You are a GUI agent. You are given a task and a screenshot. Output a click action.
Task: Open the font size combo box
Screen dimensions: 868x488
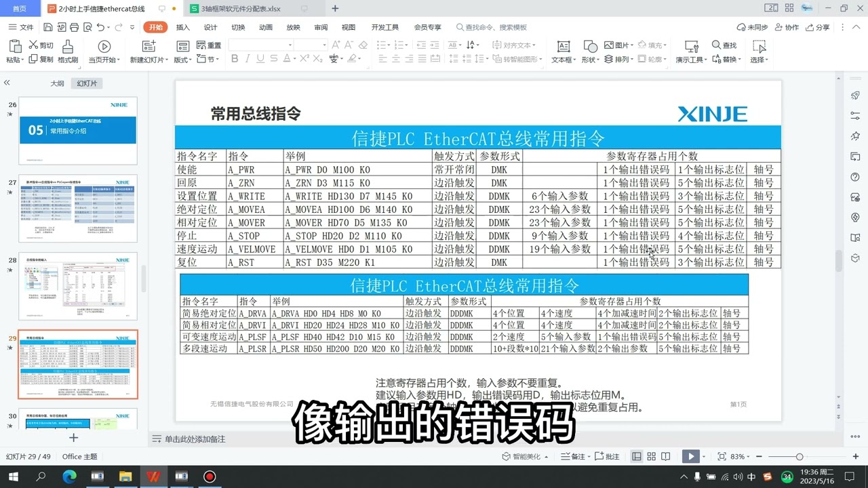click(x=311, y=45)
